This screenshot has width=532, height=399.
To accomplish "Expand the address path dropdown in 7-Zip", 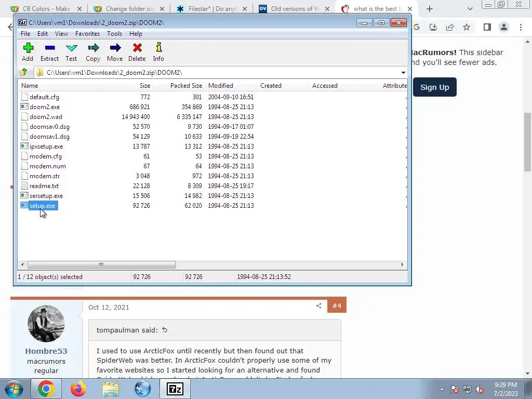I will point(403,72).
